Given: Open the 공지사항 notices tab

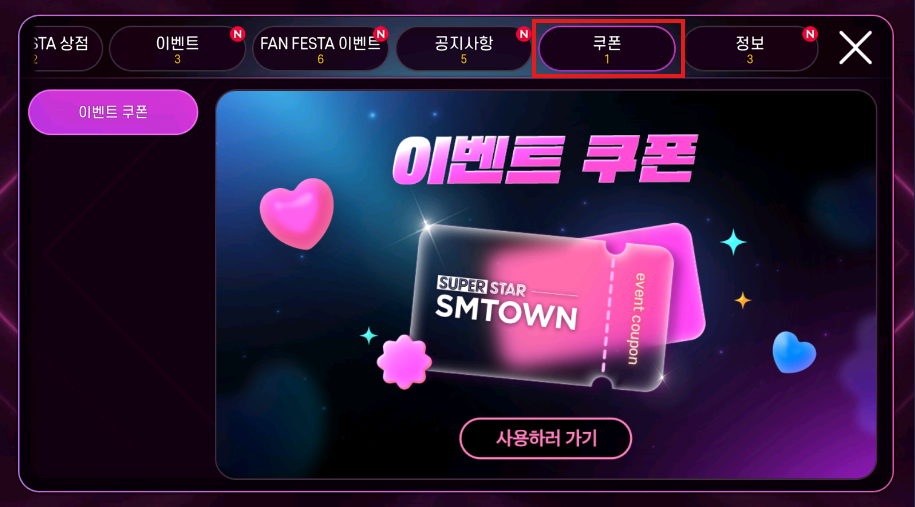Looking at the screenshot, I should (463, 48).
